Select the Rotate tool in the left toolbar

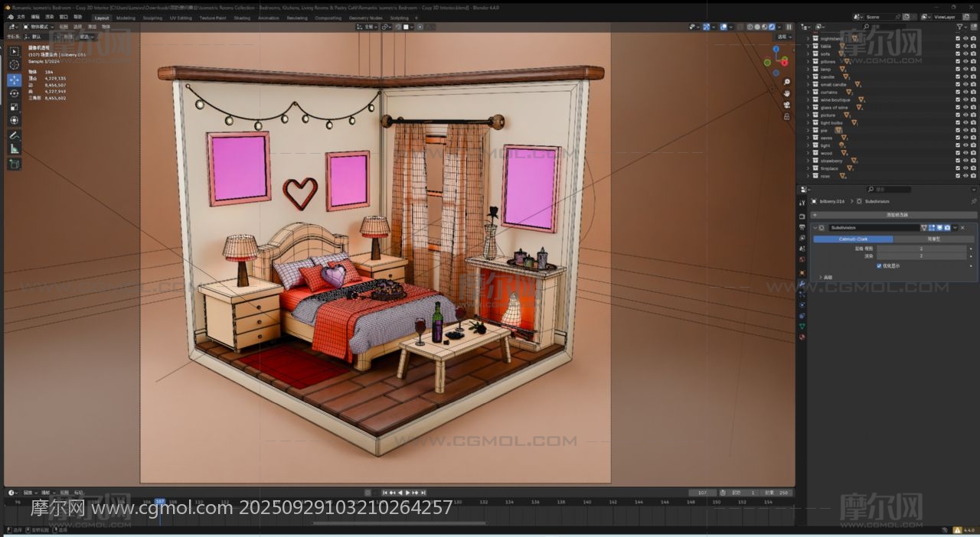15,93
